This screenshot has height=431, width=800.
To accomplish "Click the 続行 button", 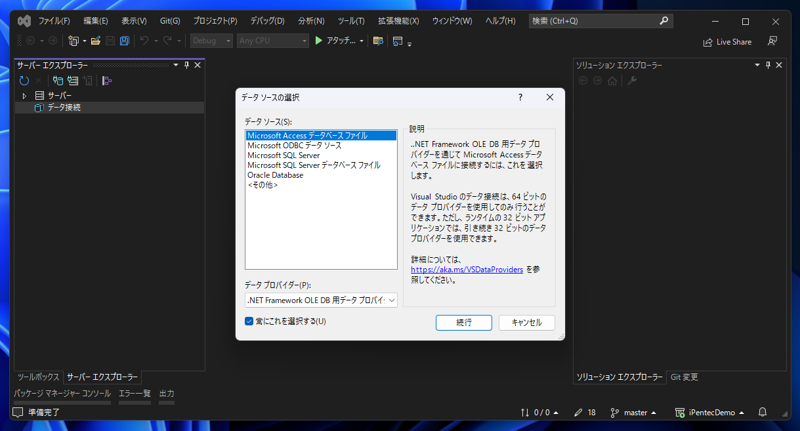I will pos(464,322).
